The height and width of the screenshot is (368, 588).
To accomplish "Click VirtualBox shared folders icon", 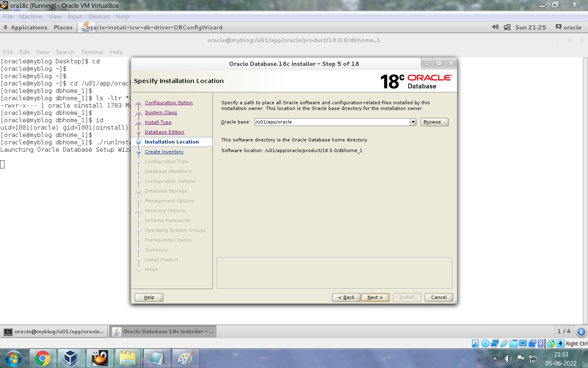I will tap(514, 343).
